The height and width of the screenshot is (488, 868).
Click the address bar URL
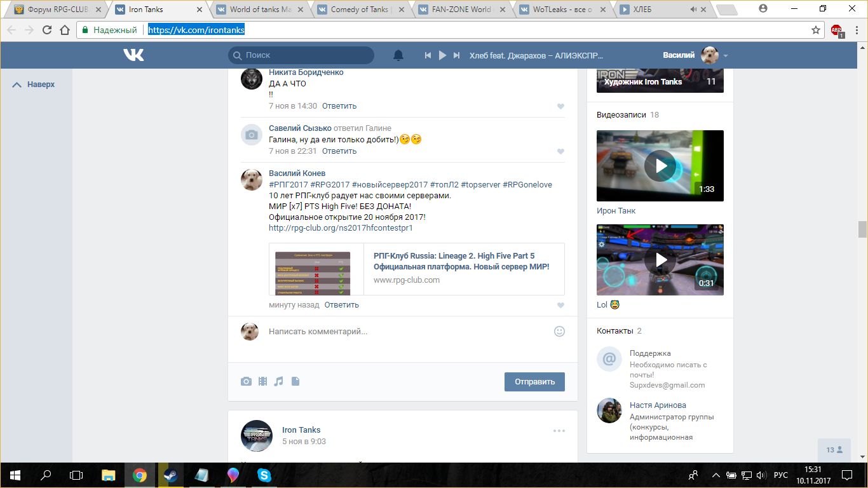tap(196, 30)
